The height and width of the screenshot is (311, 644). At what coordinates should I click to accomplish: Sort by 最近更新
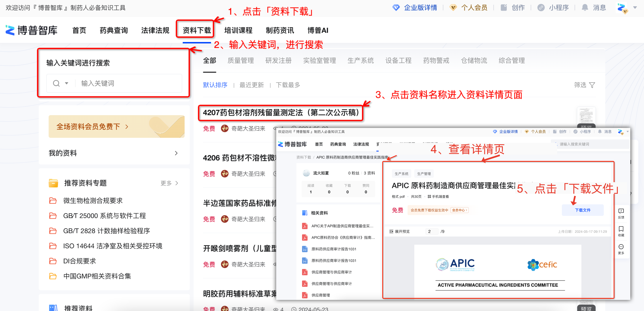point(252,85)
